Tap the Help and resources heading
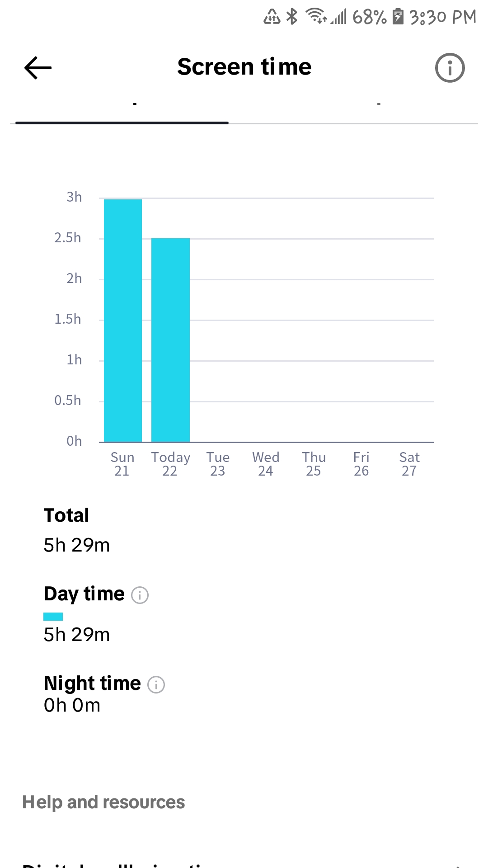This screenshot has width=488, height=868. pyautogui.click(x=103, y=802)
